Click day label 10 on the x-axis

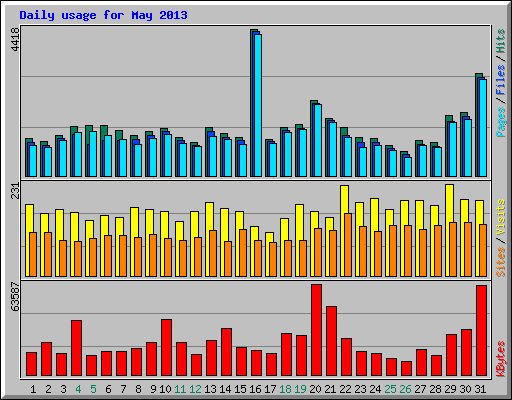(x=165, y=389)
